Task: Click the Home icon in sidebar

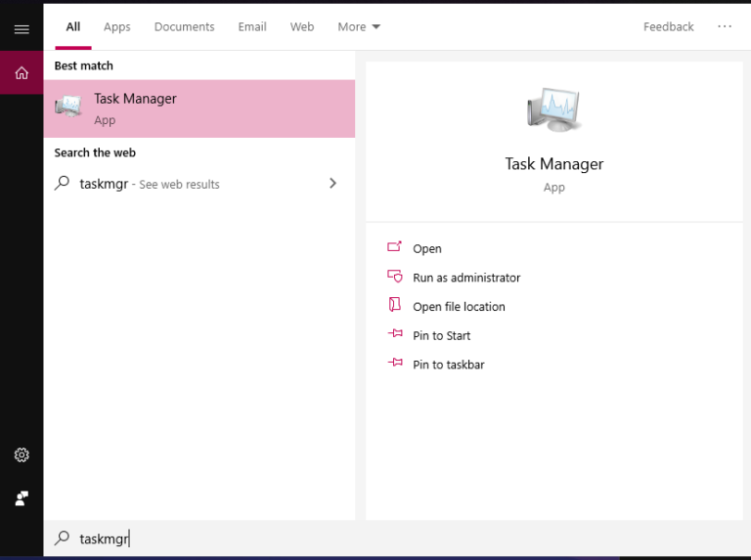Action: 22,73
